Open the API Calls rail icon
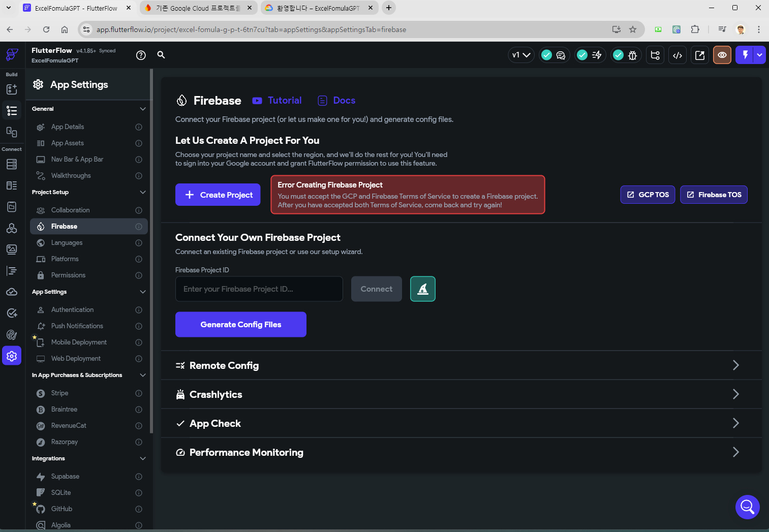 coord(12,228)
